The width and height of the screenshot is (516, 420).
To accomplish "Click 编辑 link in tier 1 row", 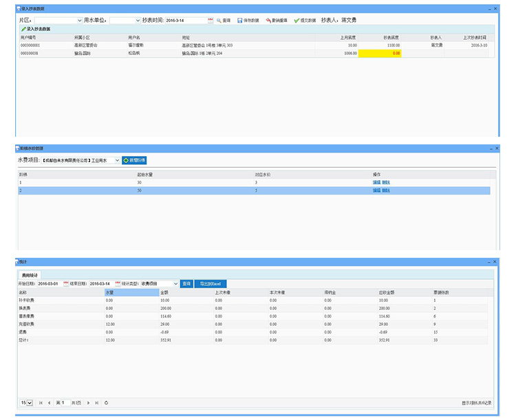I will pyautogui.click(x=376, y=183).
